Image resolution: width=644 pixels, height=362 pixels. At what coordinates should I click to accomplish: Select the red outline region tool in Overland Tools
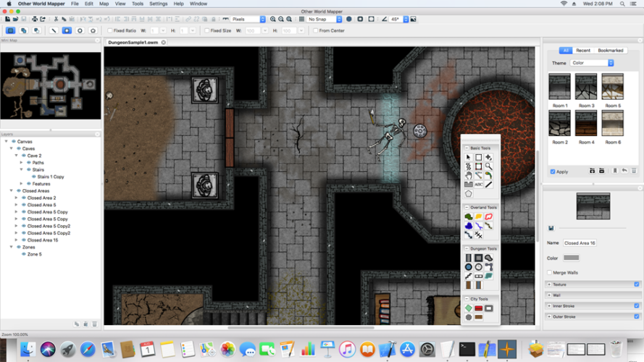coord(489,216)
